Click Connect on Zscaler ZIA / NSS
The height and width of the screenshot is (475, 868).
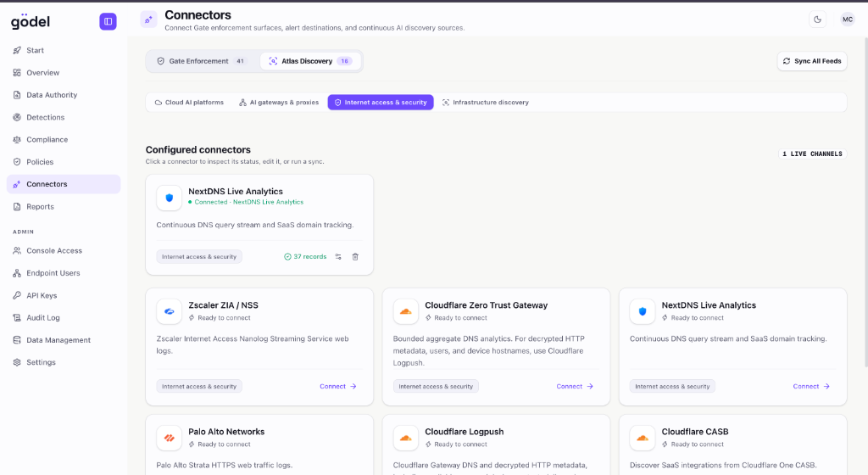[337, 387]
